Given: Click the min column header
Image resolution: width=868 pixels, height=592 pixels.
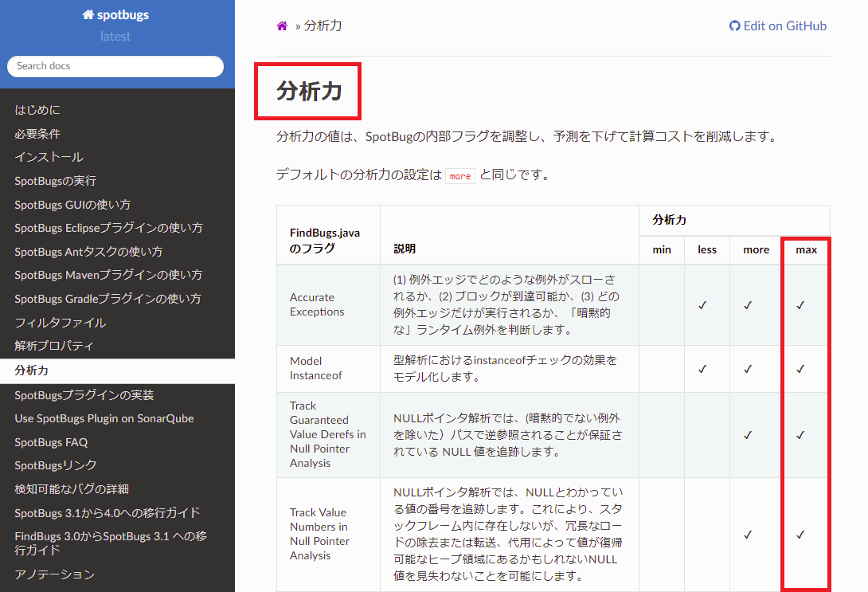Looking at the screenshot, I should (x=662, y=249).
